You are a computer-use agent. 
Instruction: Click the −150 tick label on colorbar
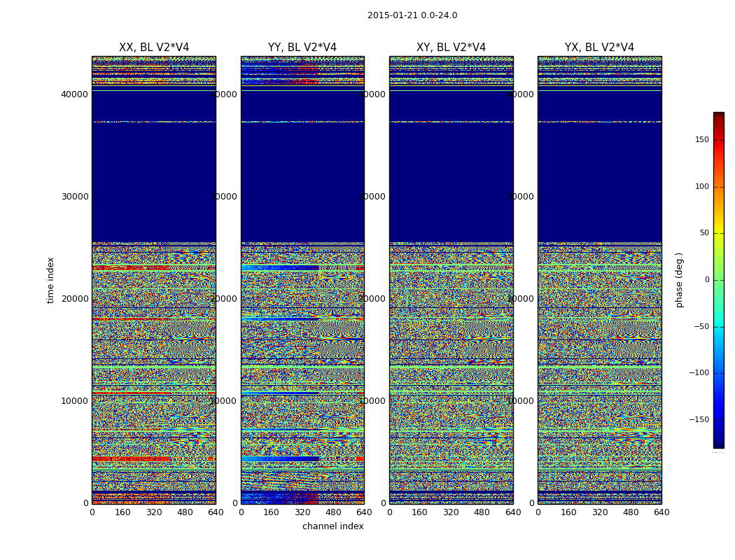pyautogui.click(x=699, y=420)
